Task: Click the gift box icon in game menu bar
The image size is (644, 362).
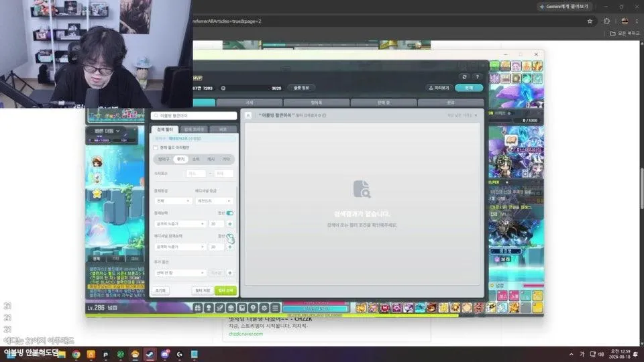Action: point(197,308)
